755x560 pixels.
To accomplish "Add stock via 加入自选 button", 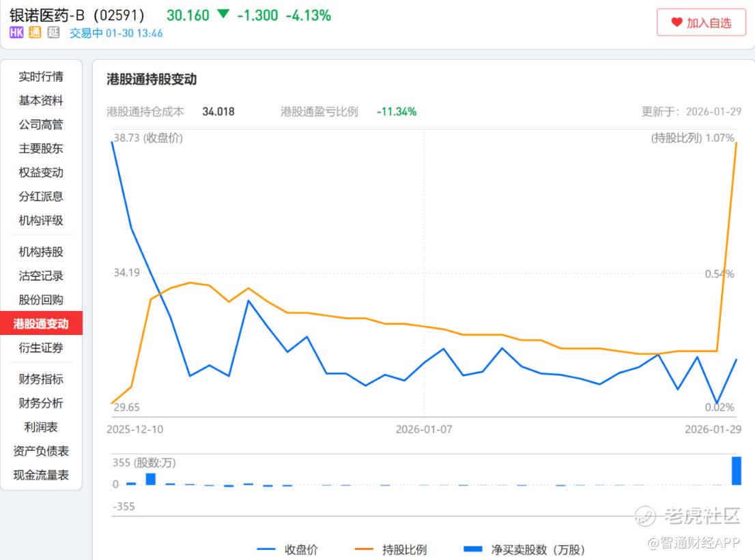I will 701,22.
